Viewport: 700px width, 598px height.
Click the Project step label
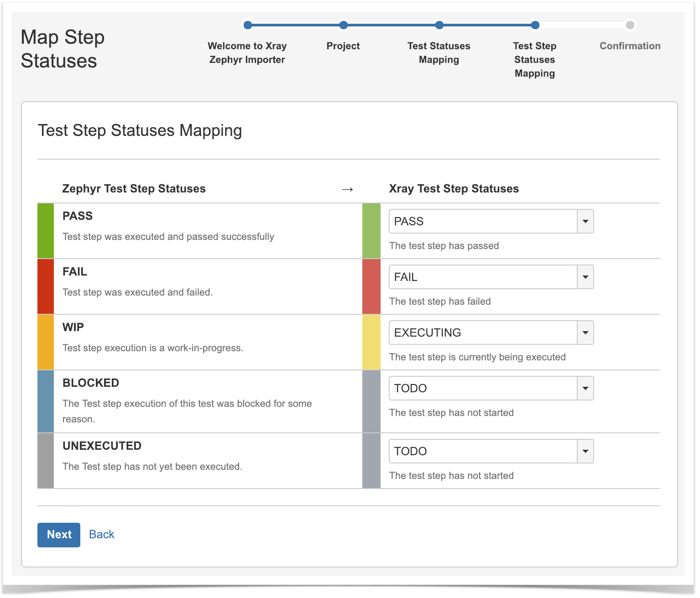pos(343,46)
